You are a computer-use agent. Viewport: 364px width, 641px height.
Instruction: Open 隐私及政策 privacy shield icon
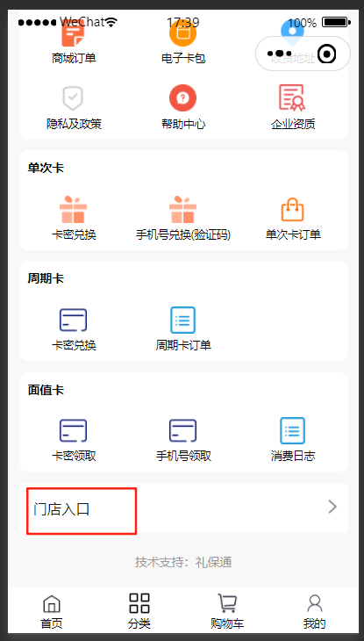click(73, 98)
